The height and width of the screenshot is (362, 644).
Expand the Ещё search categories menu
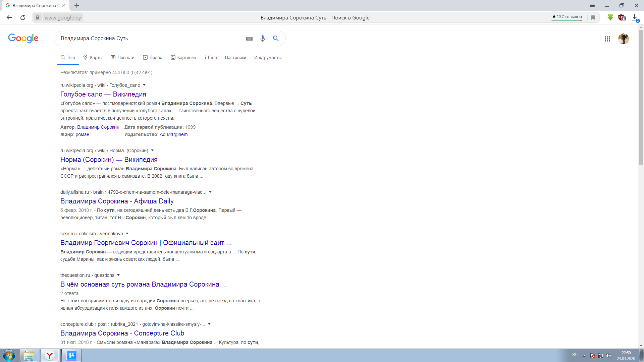(x=211, y=58)
